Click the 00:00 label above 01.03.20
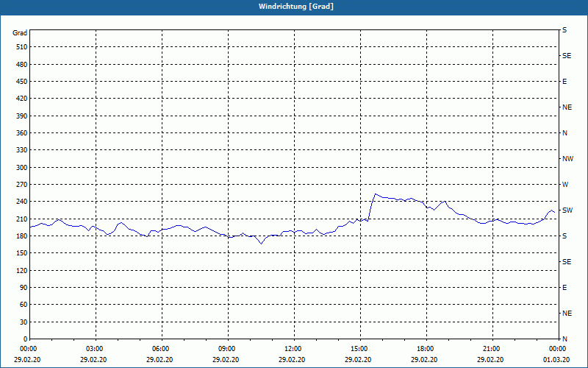The height and width of the screenshot is (368, 588). pyautogui.click(x=558, y=349)
